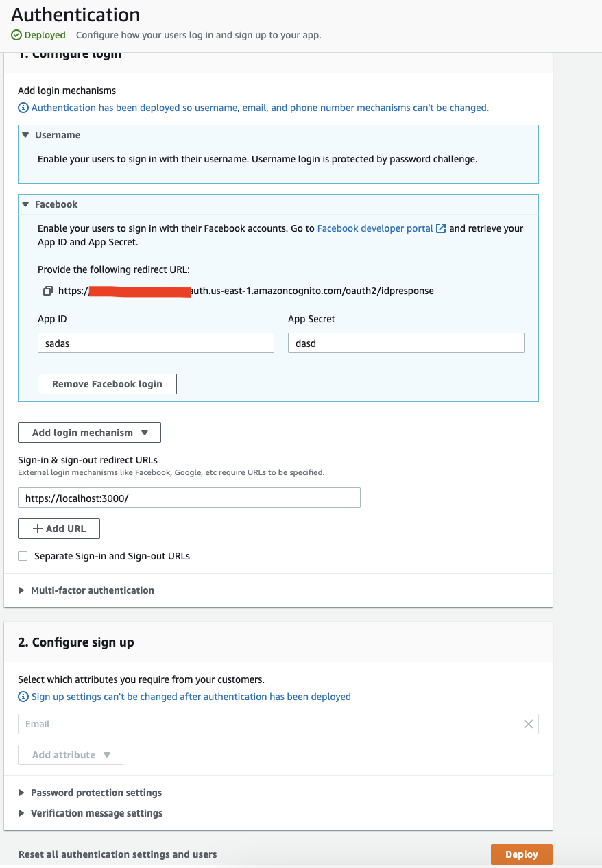Click the plus icon on Add URL
The width and height of the screenshot is (602, 868).
[38, 528]
